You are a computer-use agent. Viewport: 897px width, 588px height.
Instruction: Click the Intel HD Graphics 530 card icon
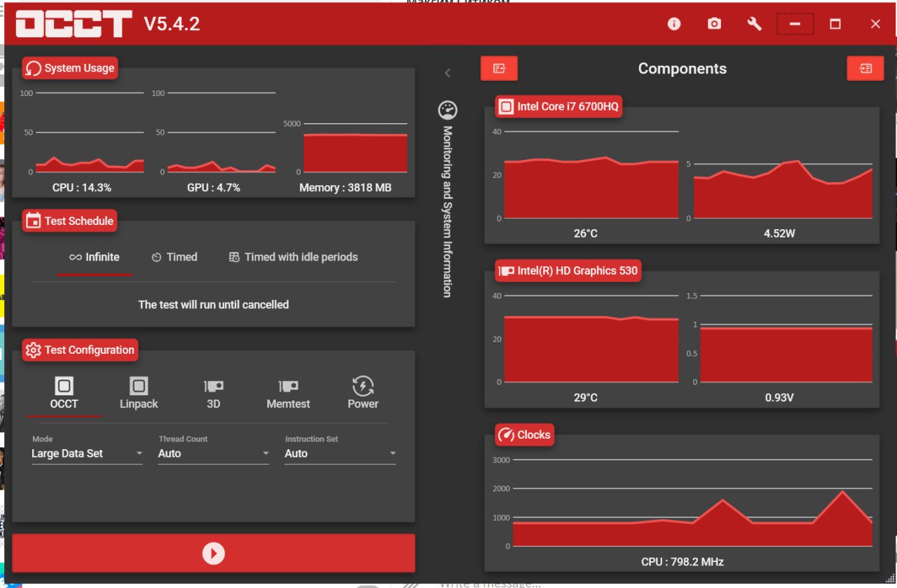(x=506, y=271)
